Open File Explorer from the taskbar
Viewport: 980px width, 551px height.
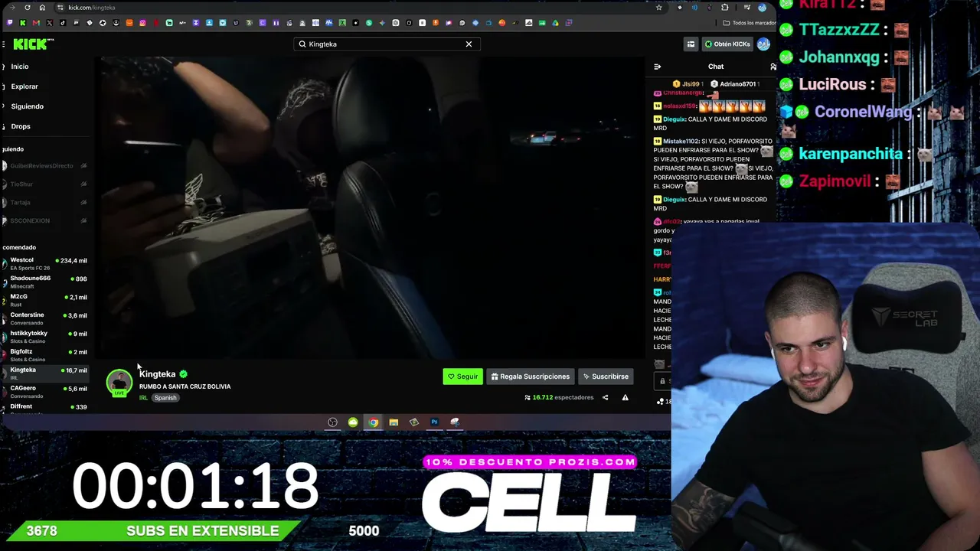394,422
